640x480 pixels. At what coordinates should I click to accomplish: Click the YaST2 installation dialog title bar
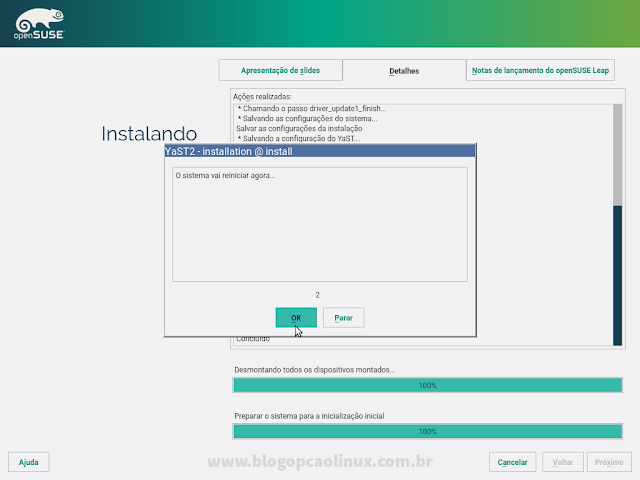320,151
